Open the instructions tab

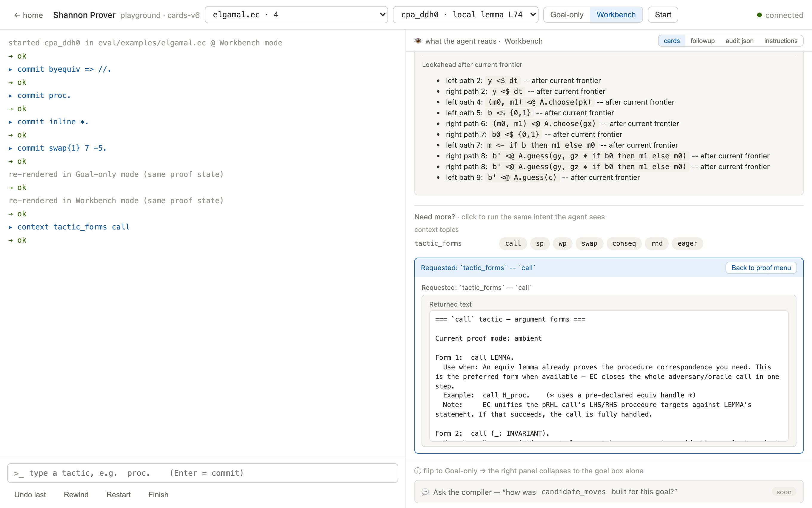pyautogui.click(x=780, y=41)
